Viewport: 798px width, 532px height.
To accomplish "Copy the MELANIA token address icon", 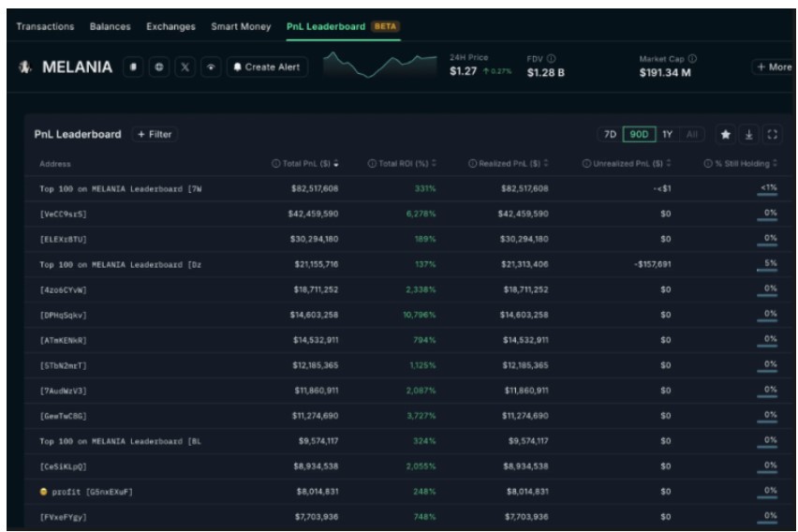I will [133, 66].
